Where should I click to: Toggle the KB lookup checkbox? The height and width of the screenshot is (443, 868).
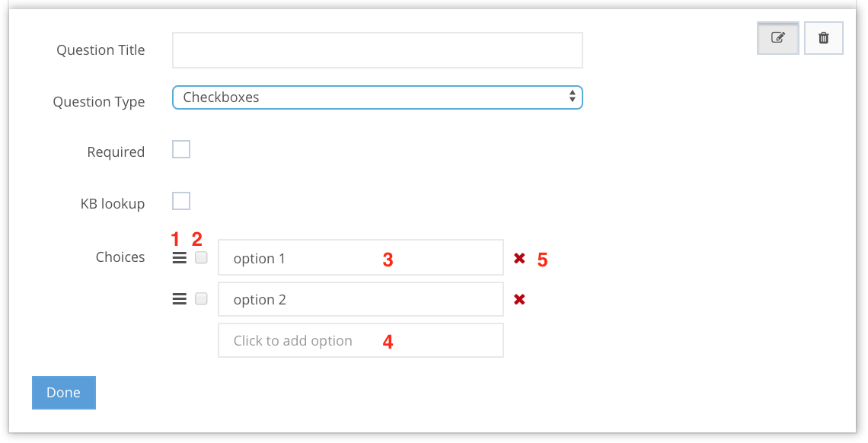[180, 201]
